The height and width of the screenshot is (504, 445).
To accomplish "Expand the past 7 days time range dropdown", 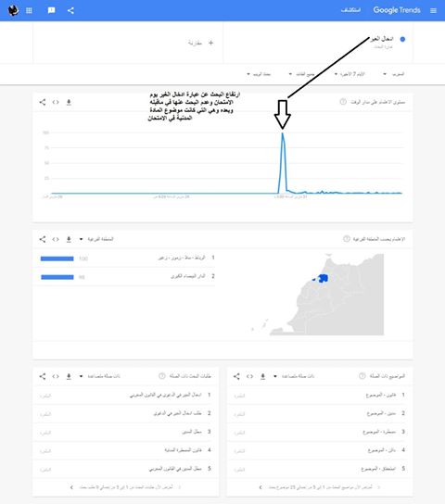I will point(350,74).
